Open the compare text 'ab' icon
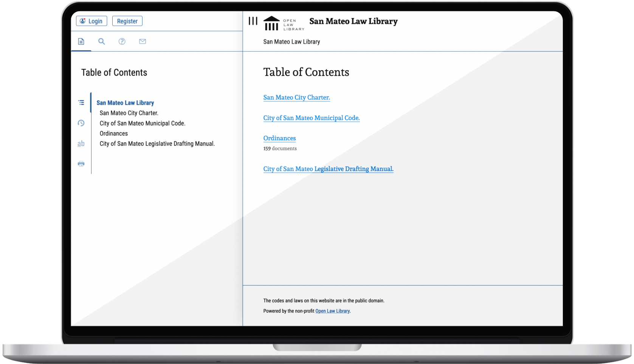The height and width of the screenshot is (364, 634). tap(81, 144)
